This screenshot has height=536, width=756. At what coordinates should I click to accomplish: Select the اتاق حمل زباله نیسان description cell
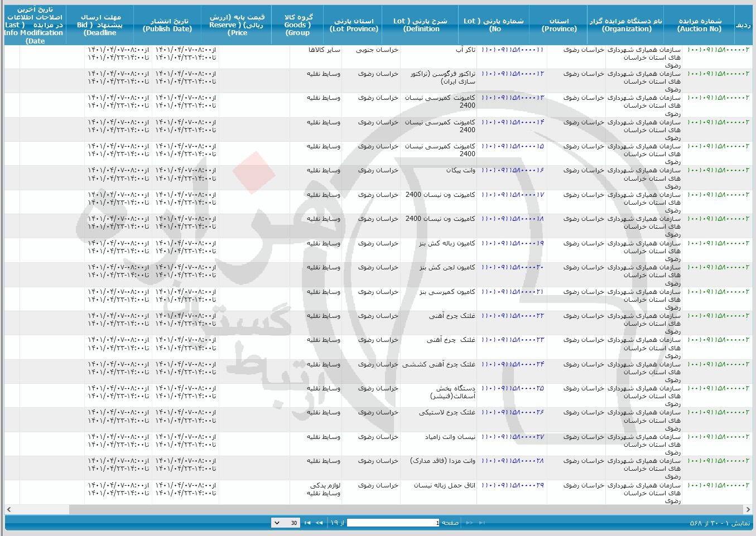(x=439, y=492)
